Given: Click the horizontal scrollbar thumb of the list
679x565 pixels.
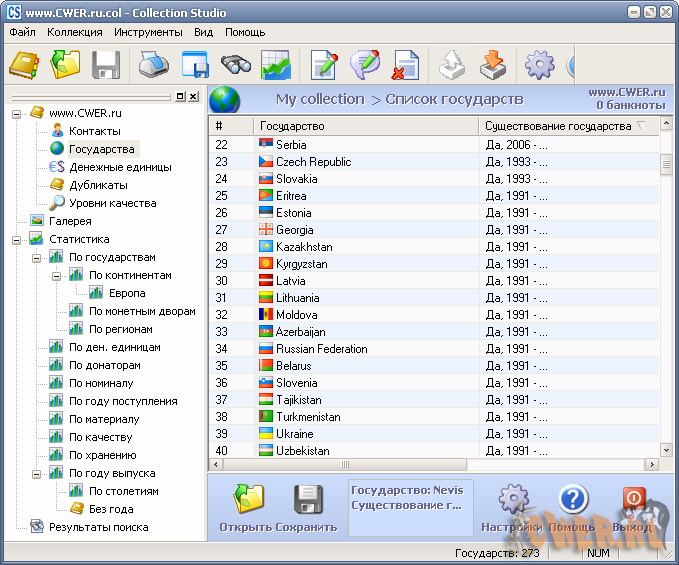Looking at the screenshot, I should click(346, 465).
